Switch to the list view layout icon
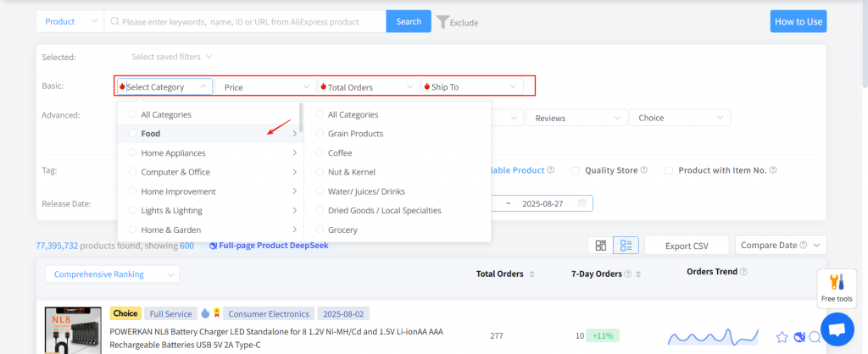 (626, 246)
